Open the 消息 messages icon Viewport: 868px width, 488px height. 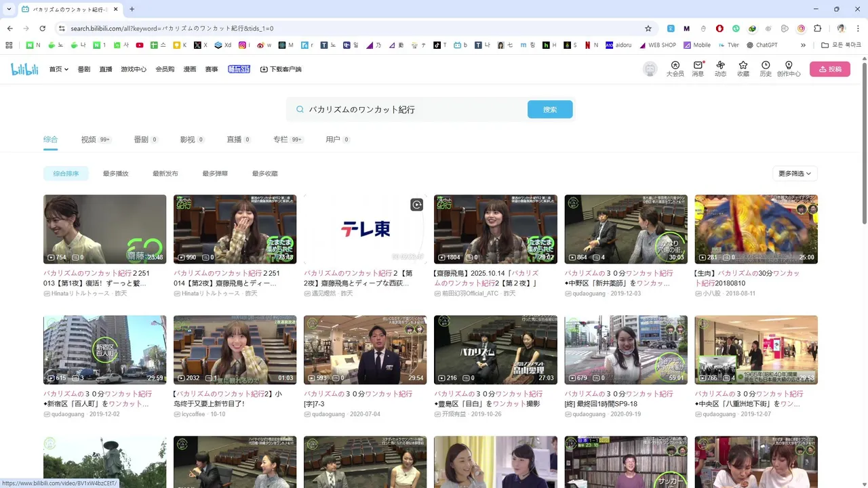click(x=698, y=69)
